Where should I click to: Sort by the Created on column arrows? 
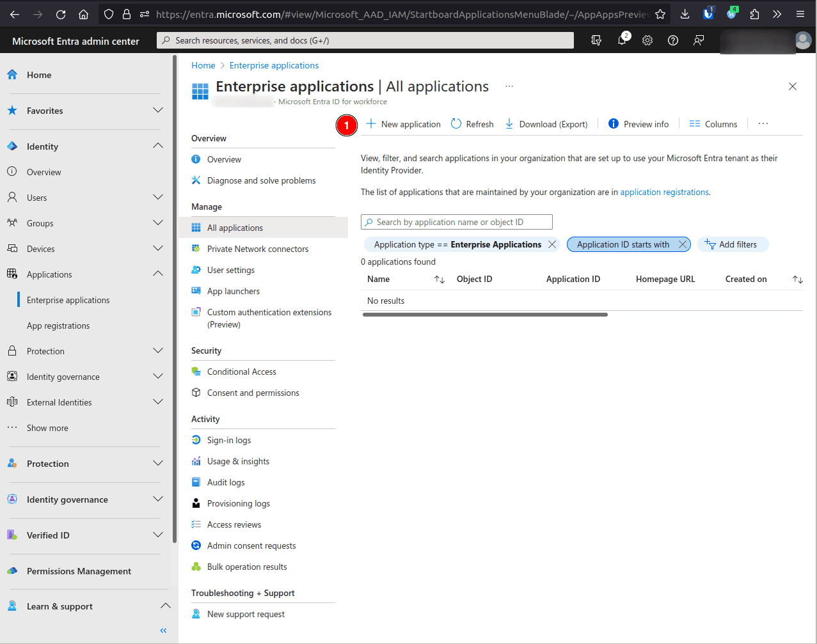798,279
